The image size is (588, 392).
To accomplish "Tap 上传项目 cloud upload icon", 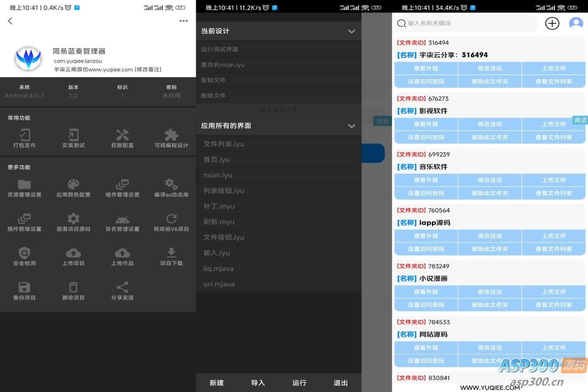I will tap(73, 253).
